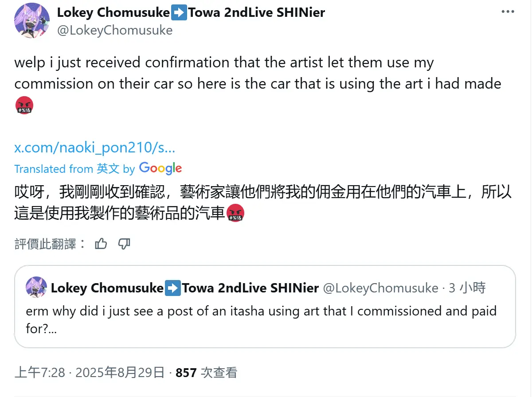Rate the translation with thumbs down

click(x=124, y=243)
